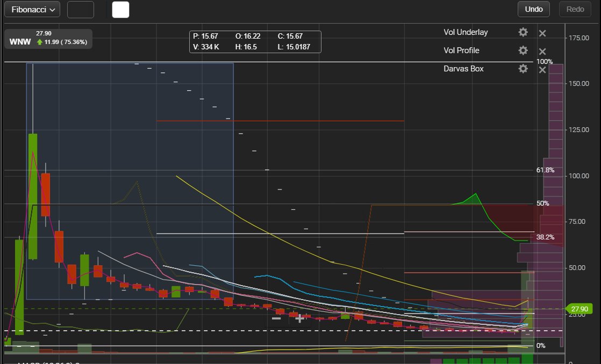Open the Vol Underlay settings gear

(523, 32)
